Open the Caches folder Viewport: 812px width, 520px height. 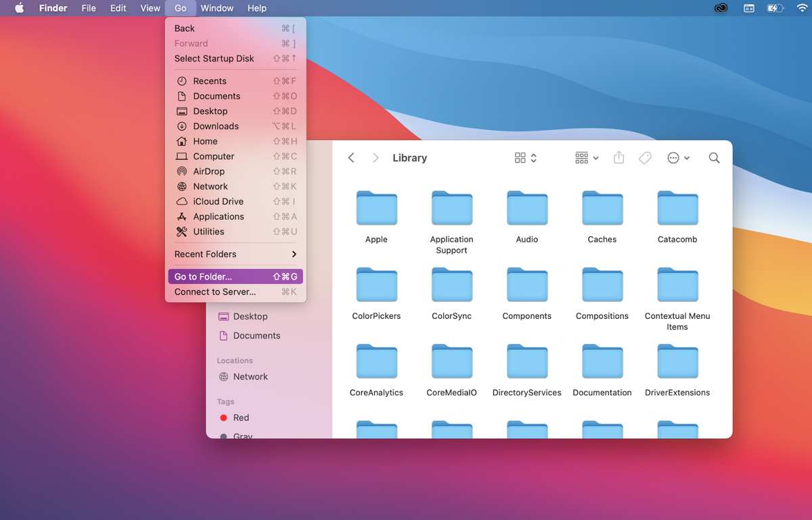[x=602, y=209]
